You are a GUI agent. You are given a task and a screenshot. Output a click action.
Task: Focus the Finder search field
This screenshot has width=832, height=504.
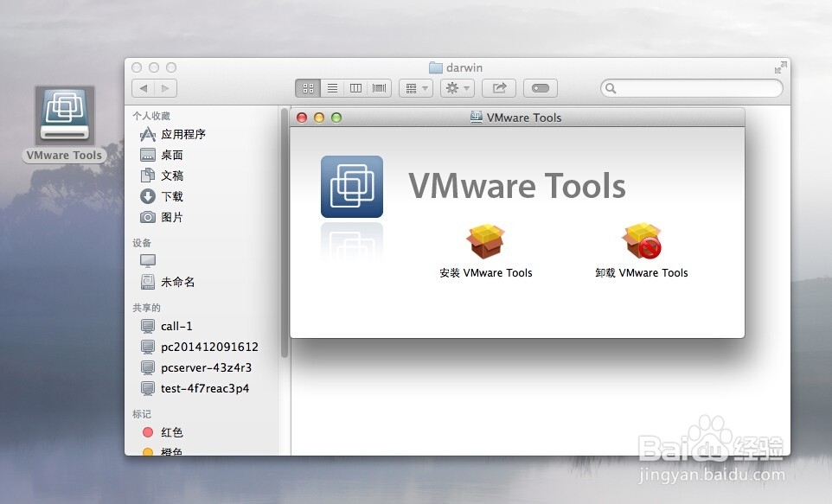pos(691,88)
